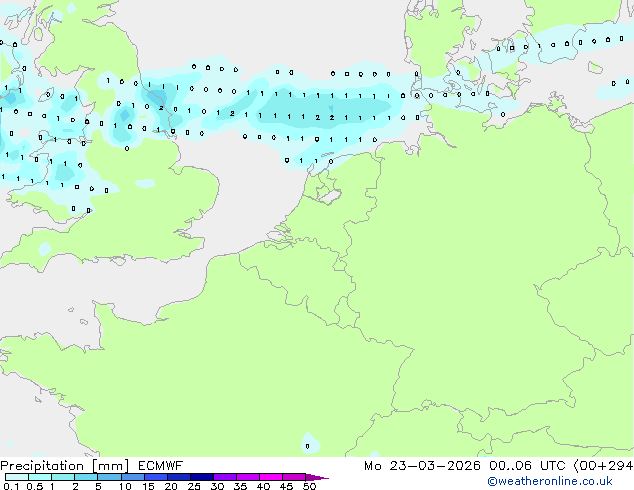Click the 2–5 mm legend color swatch
The width and height of the screenshot is (634, 490).
86,477
